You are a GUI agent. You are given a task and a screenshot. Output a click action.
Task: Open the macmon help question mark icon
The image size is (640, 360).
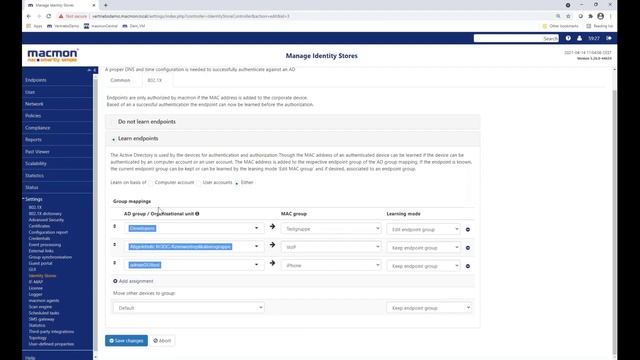click(568, 38)
